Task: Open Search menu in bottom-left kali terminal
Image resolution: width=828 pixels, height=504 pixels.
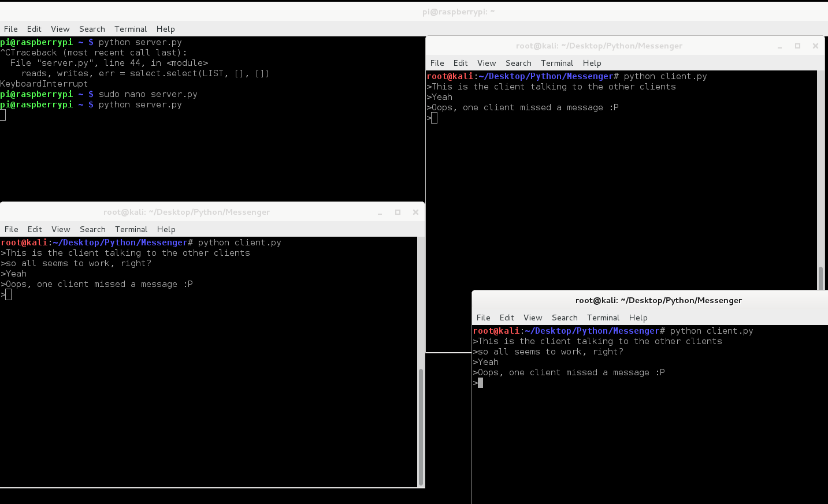Action: pos(92,229)
